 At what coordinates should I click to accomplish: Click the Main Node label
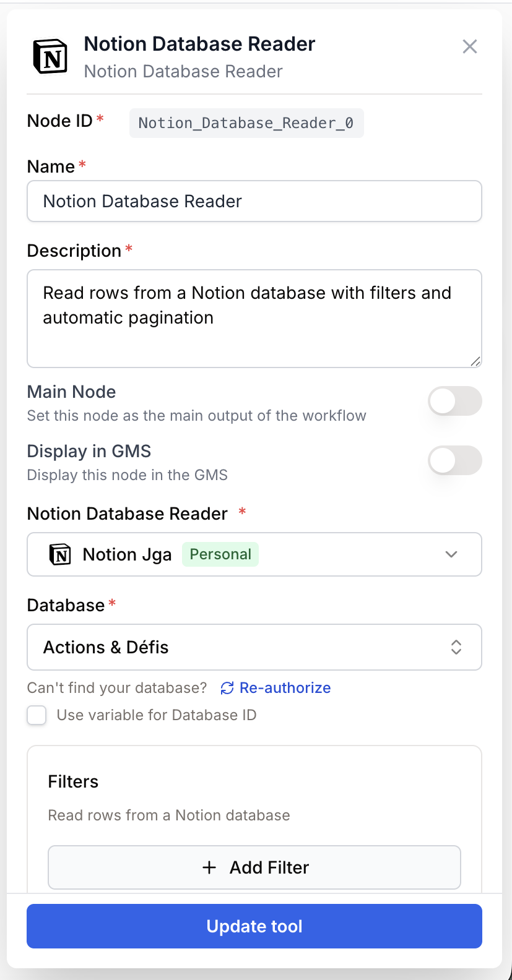(x=72, y=392)
